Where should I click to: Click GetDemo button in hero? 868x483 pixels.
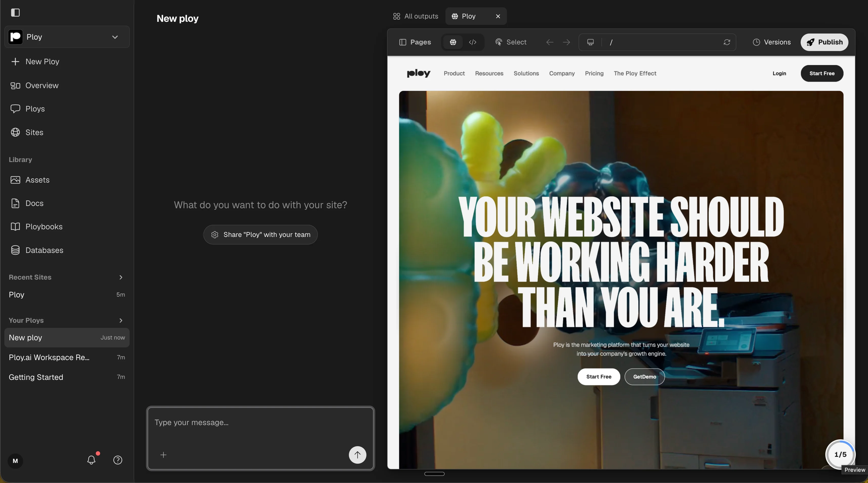645,377
